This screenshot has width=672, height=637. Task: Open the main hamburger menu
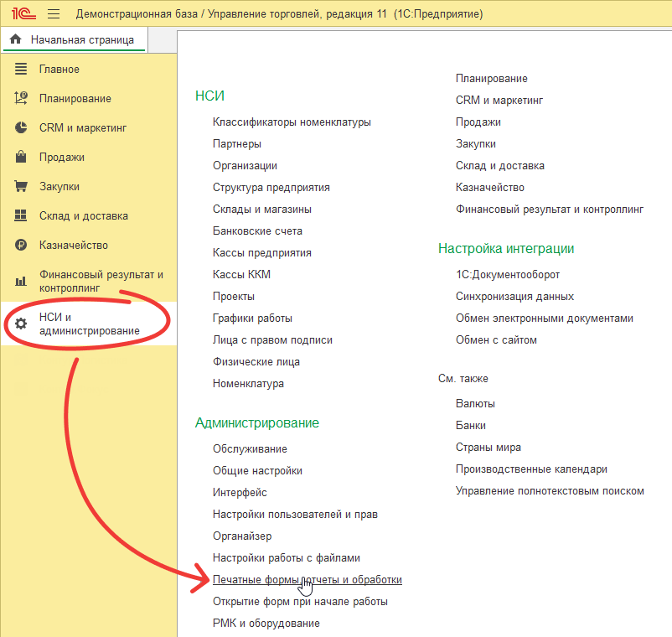point(54,14)
